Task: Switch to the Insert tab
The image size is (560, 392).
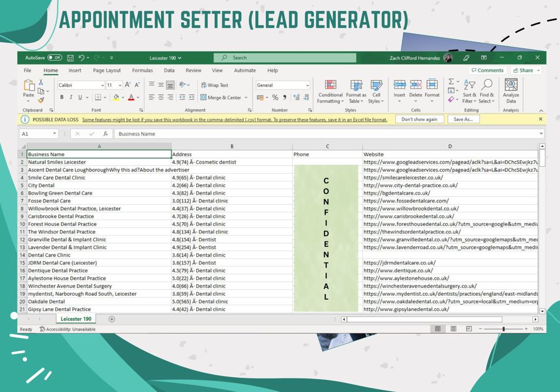Action: [75, 70]
